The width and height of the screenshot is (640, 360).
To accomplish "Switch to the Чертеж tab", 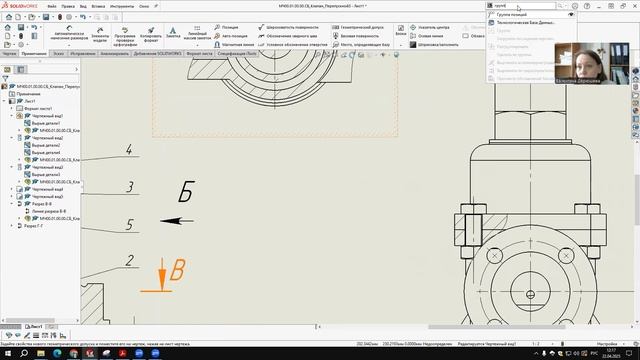I will point(9,53).
